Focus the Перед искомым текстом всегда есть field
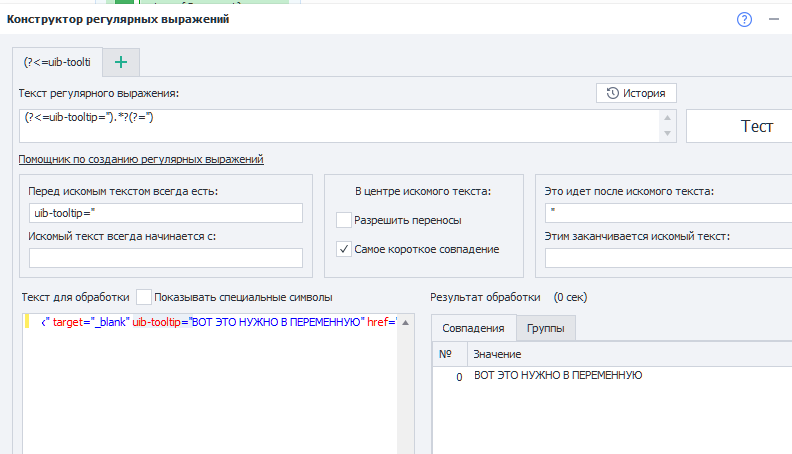 pyautogui.click(x=165, y=213)
